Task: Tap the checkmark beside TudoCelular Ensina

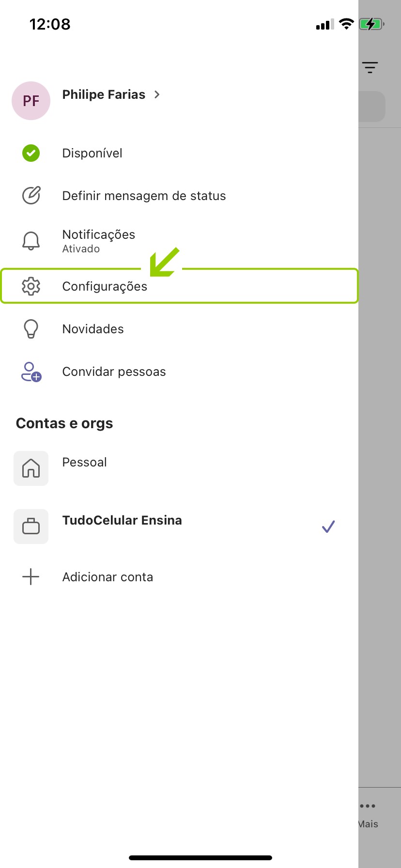Action: [x=328, y=527]
